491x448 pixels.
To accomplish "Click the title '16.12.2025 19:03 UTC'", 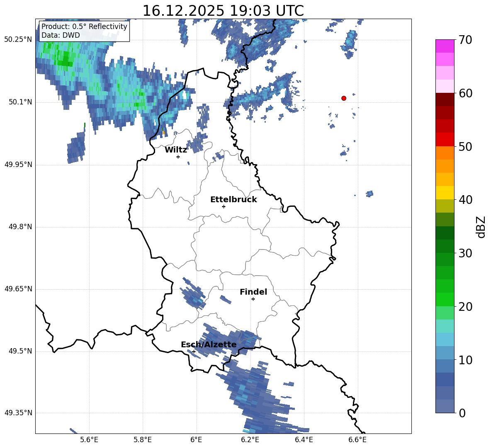I will 223,11.
